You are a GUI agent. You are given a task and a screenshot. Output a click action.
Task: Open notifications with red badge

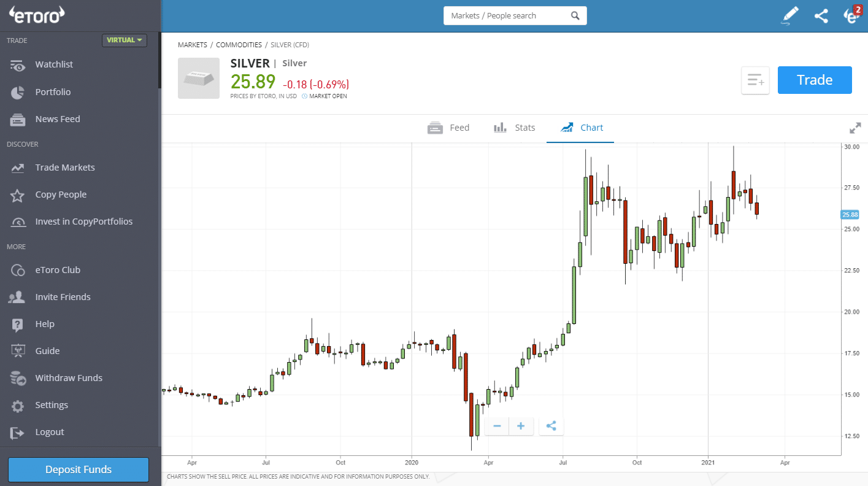[853, 15]
